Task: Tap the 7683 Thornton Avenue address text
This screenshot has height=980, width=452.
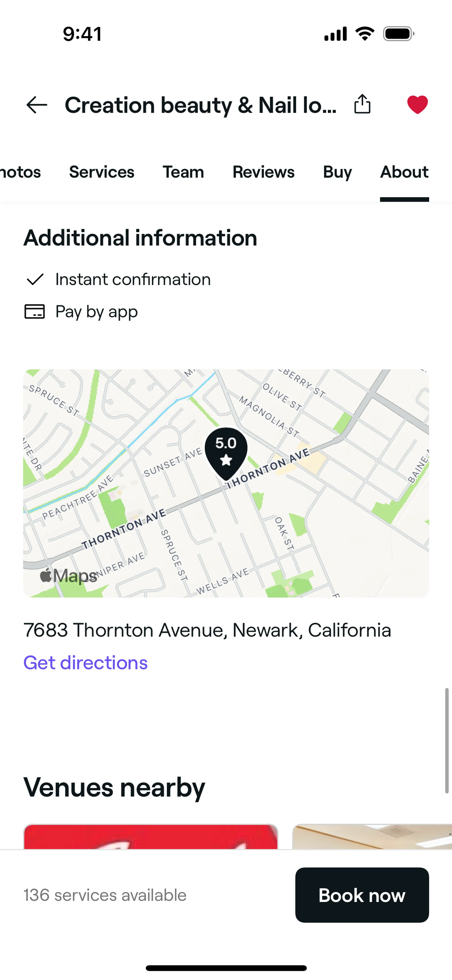Action: click(207, 630)
